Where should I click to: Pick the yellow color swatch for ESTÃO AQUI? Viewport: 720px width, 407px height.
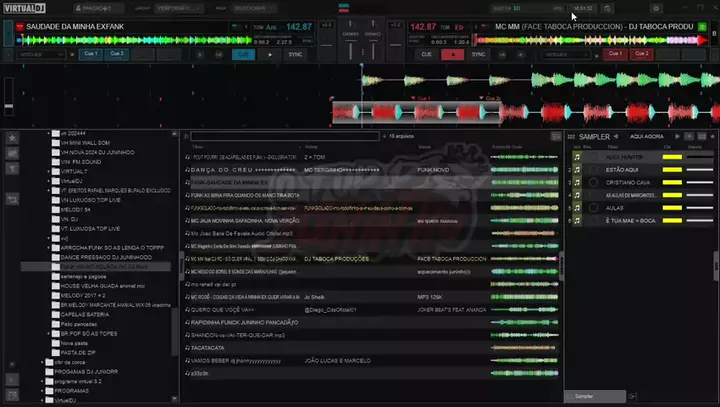(672, 170)
